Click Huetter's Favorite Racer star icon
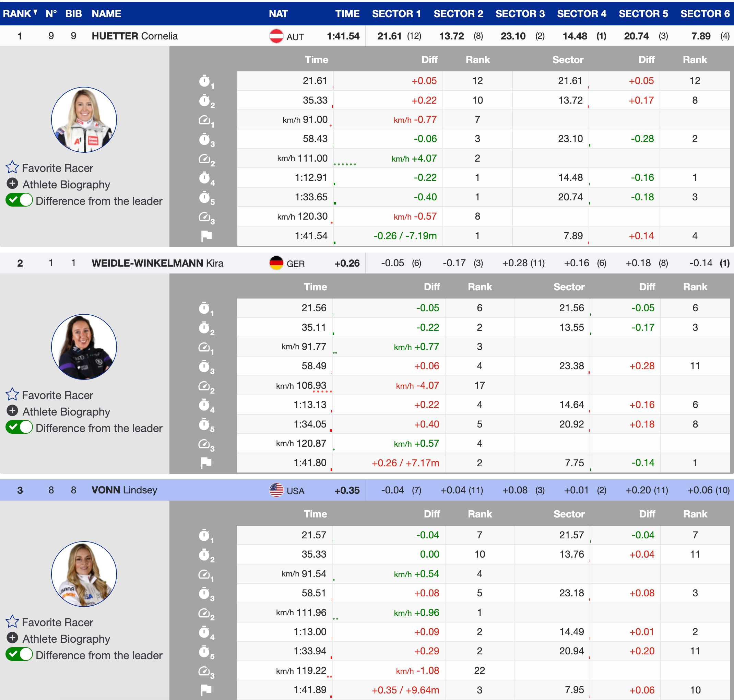The height and width of the screenshot is (700, 734). coord(12,167)
